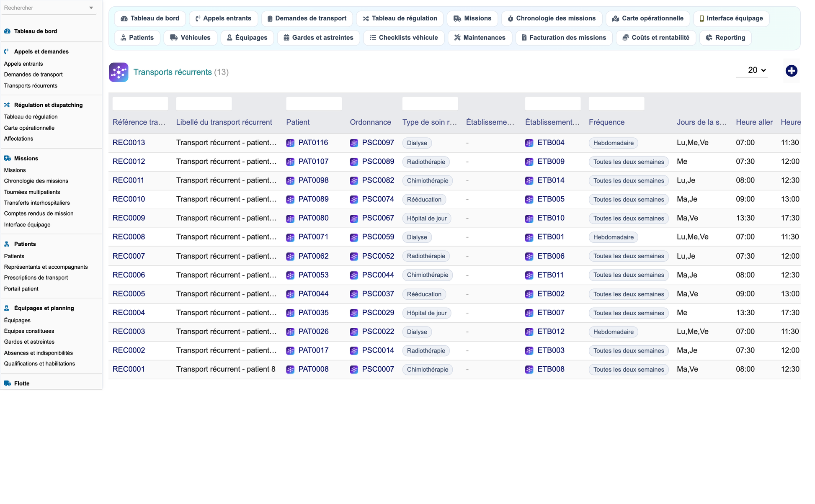Open Tableau de bord tab in top navigation
Screen dimensions: 815x504
point(150,18)
